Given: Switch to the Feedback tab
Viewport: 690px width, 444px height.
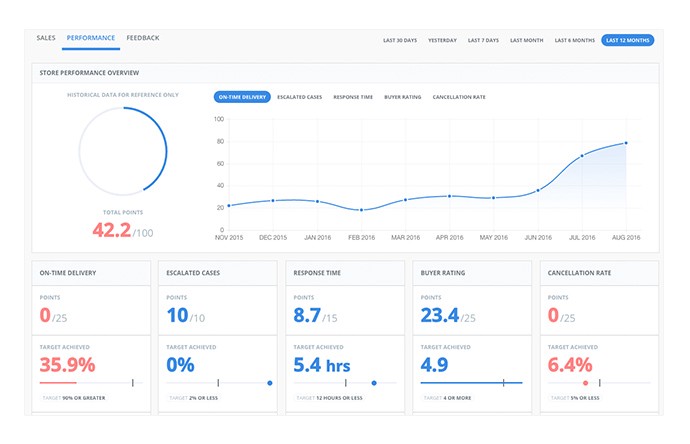Looking at the screenshot, I should pos(143,38).
